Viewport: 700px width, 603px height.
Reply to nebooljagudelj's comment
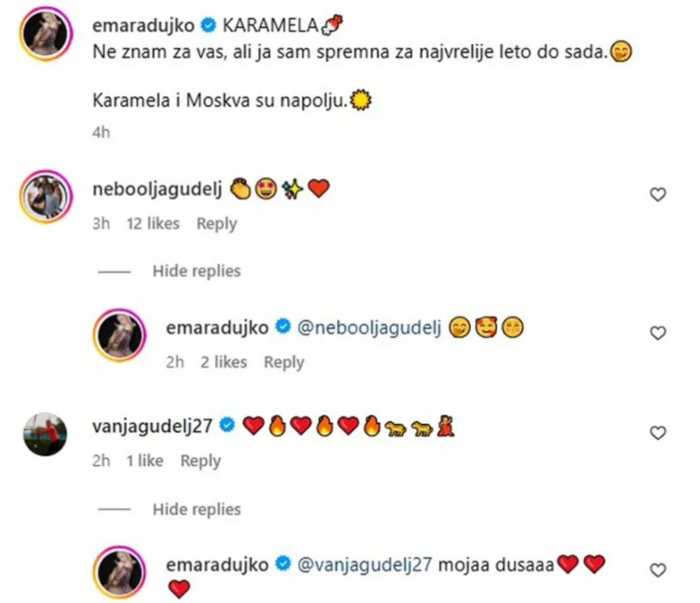click(x=217, y=224)
